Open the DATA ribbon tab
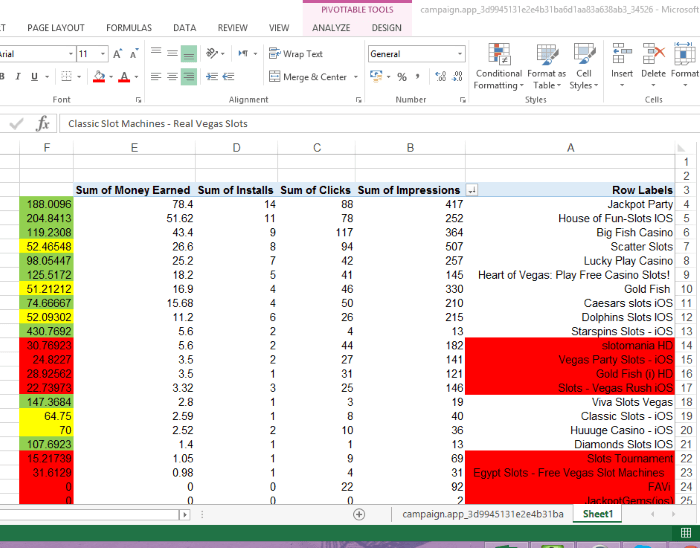 pos(185,28)
